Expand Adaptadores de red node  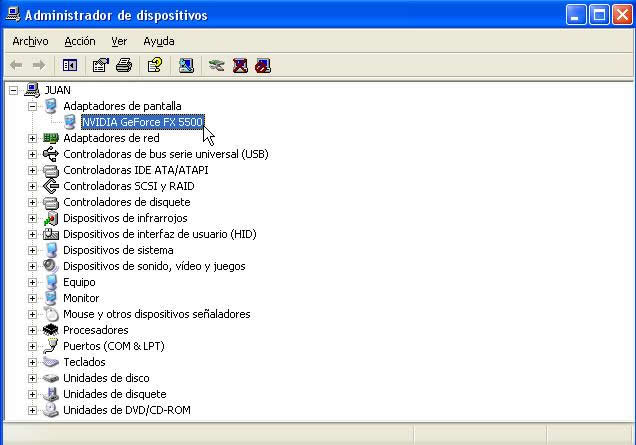pos(32,138)
